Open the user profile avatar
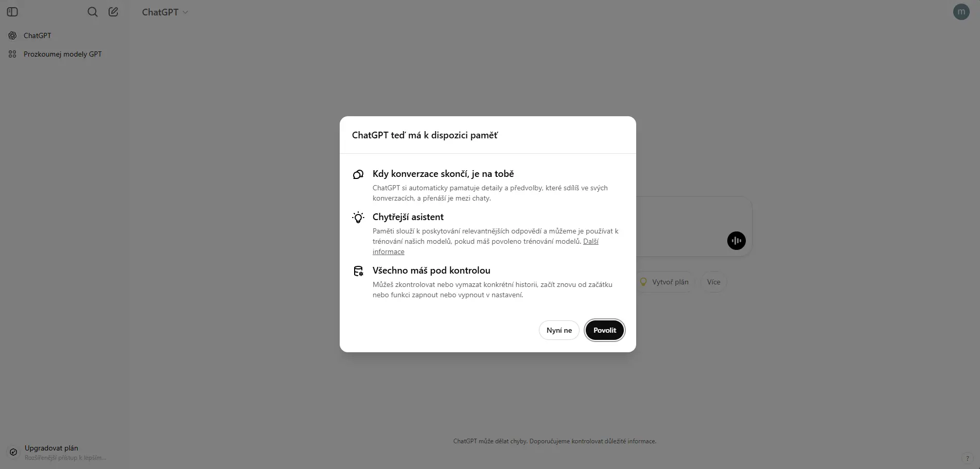Screen dimensions: 980x469 961,12
